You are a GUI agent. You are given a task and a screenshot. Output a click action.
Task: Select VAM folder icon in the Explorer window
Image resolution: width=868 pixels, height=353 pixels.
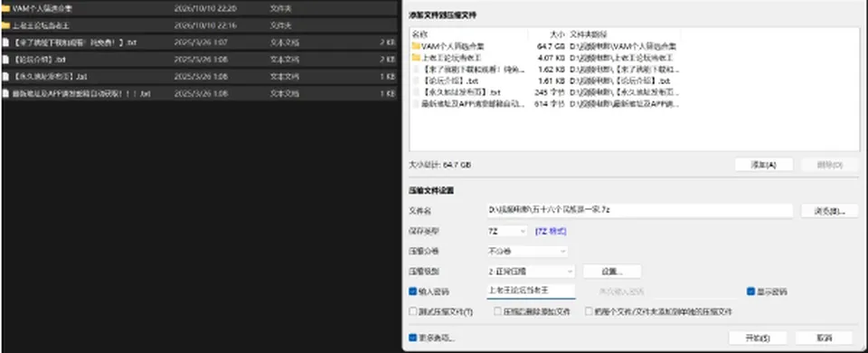(x=5, y=9)
